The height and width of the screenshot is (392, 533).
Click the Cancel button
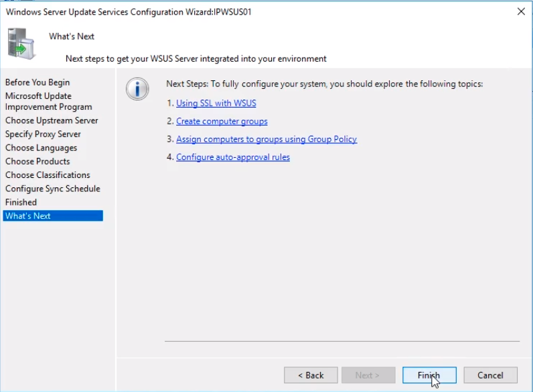(x=491, y=375)
